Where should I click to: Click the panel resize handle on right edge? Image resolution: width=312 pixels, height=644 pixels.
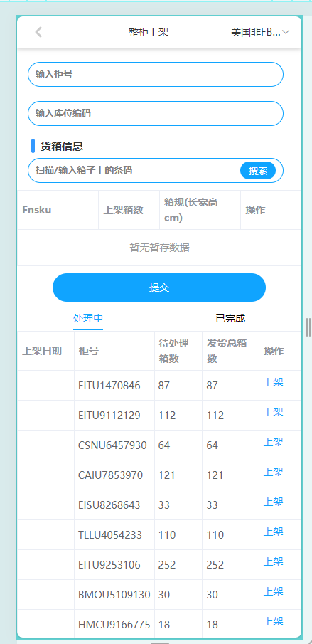pos(308,327)
